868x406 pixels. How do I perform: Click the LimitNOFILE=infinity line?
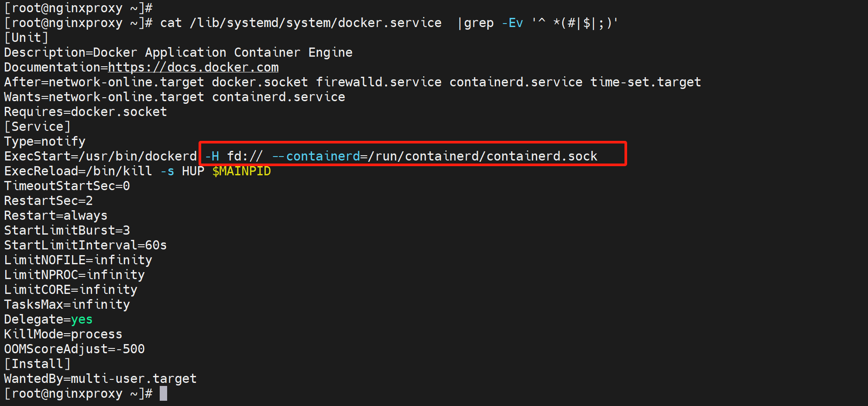click(x=78, y=260)
